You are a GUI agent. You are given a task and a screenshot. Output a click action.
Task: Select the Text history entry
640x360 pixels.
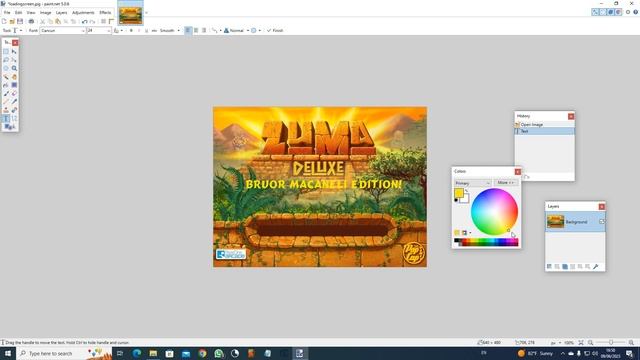coord(544,131)
